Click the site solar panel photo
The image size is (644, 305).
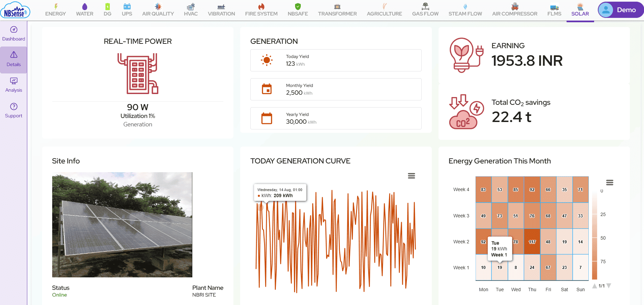pyautogui.click(x=122, y=225)
